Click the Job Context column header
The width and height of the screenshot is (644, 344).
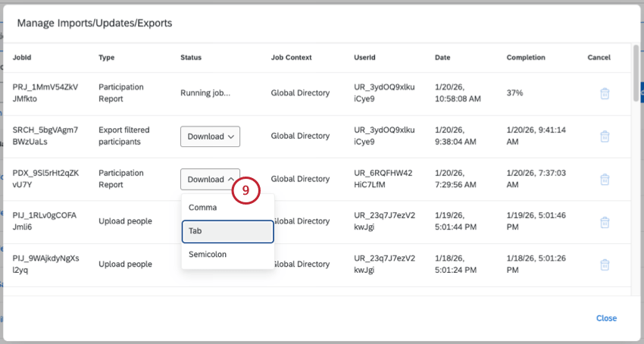point(291,58)
